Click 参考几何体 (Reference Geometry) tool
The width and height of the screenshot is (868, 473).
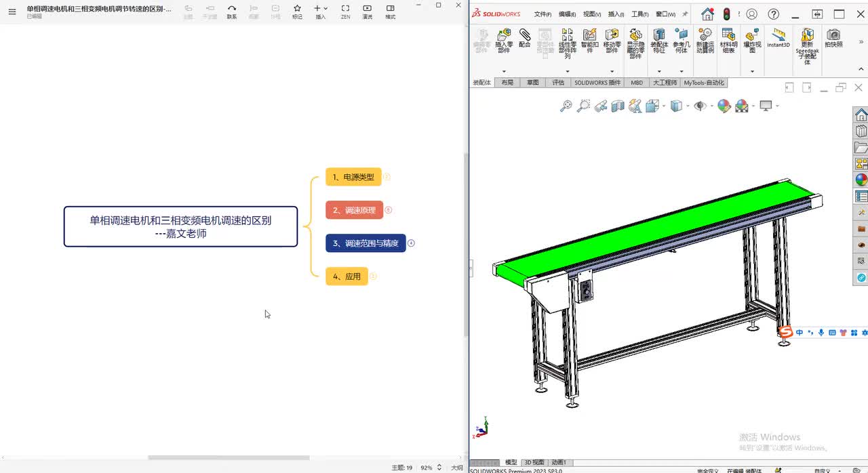click(x=681, y=41)
